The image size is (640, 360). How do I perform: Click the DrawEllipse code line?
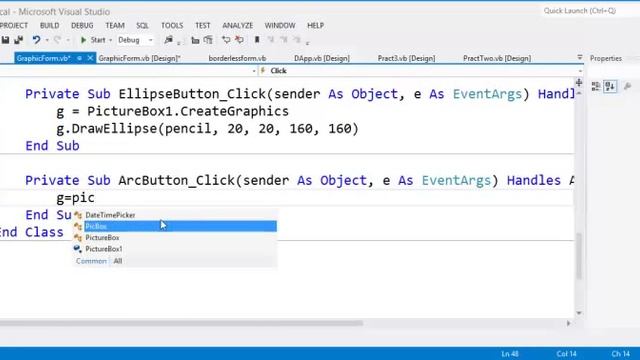pyautogui.click(x=207, y=129)
